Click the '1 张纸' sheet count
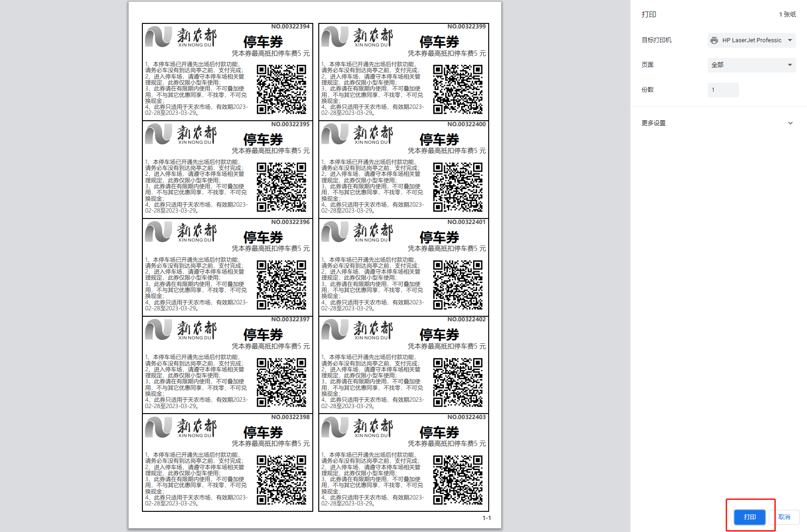This screenshot has height=532, width=807. click(787, 15)
